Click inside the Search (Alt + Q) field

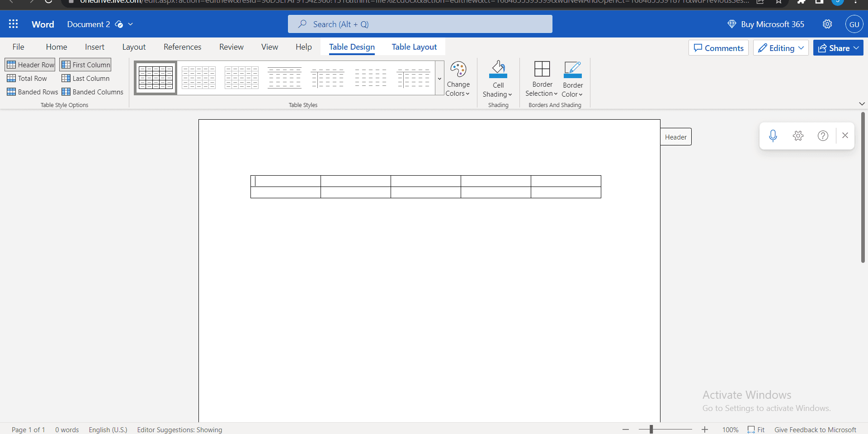pos(420,23)
